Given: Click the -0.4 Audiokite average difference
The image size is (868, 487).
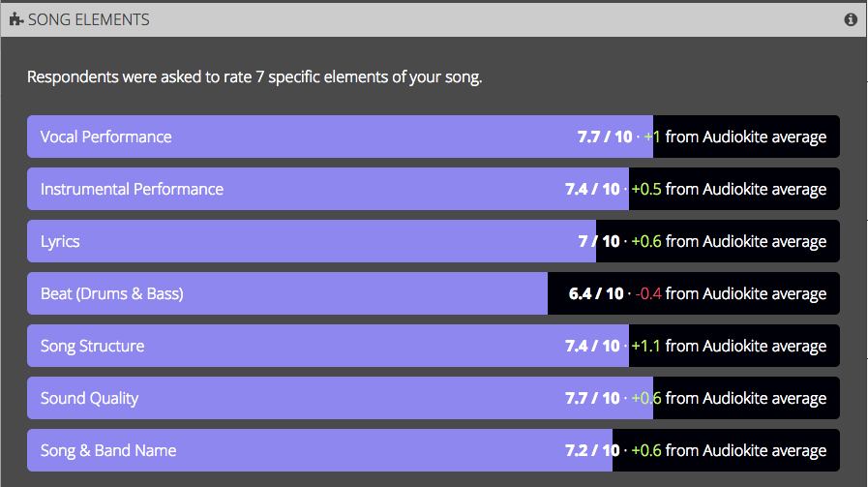Looking at the screenshot, I should tap(648, 293).
